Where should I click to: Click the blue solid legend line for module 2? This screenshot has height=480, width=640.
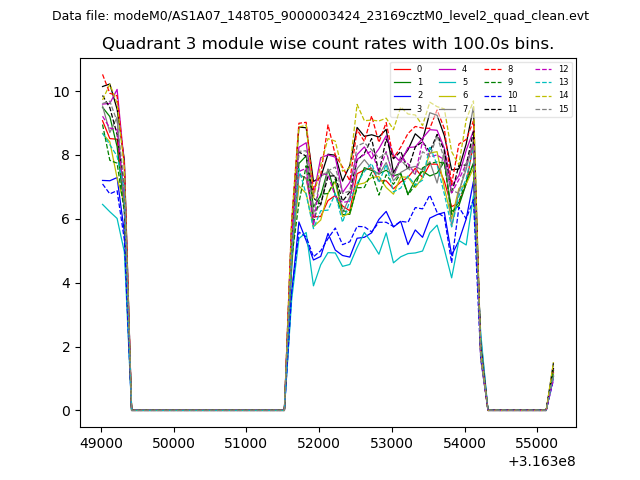coord(402,95)
